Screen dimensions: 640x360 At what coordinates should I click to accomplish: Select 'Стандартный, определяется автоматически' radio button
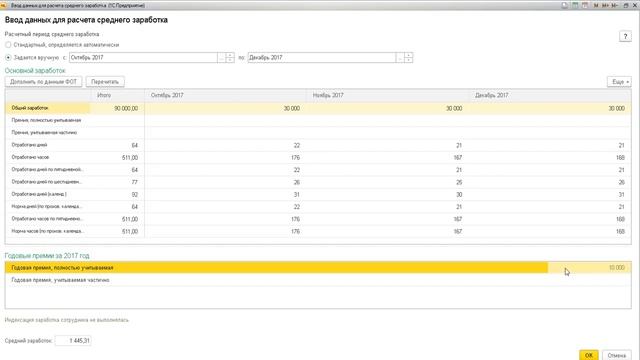click(x=8, y=44)
